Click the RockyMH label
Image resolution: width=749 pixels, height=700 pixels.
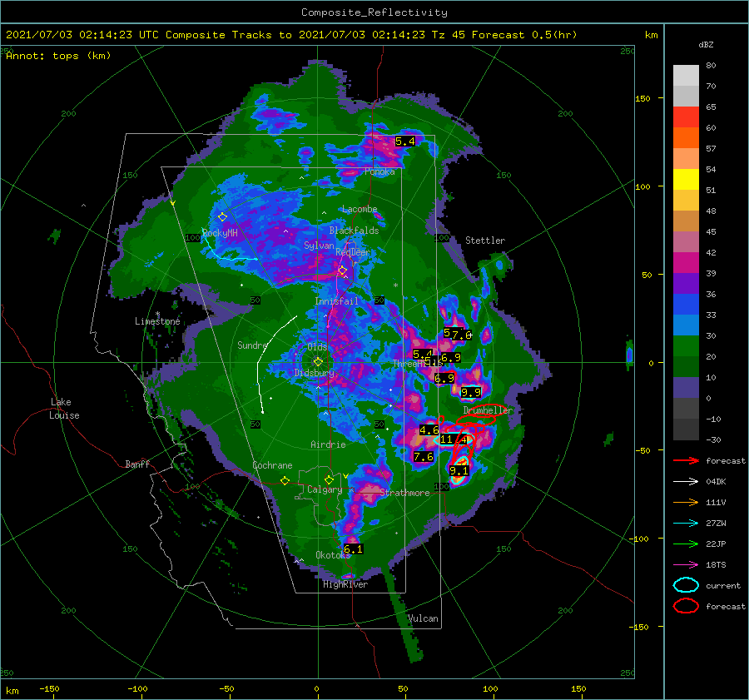(x=220, y=233)
